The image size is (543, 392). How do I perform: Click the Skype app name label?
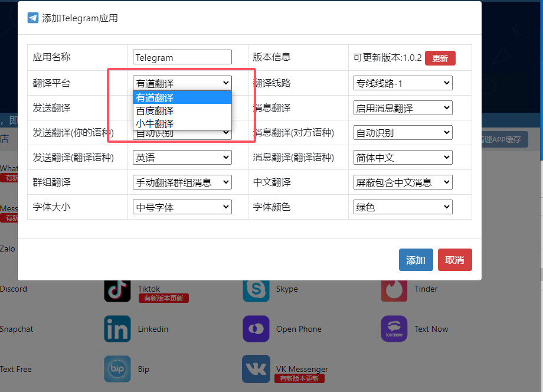287,289
